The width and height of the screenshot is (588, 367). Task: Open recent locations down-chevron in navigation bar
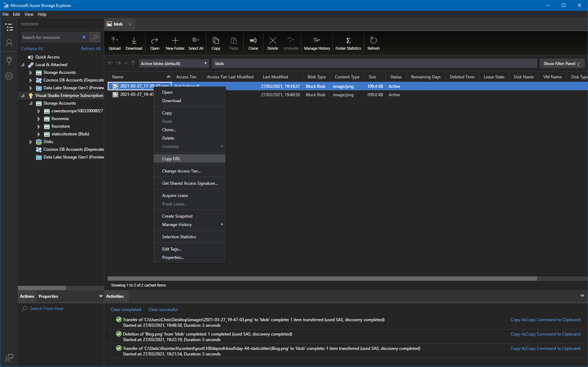tap(126, 63)
